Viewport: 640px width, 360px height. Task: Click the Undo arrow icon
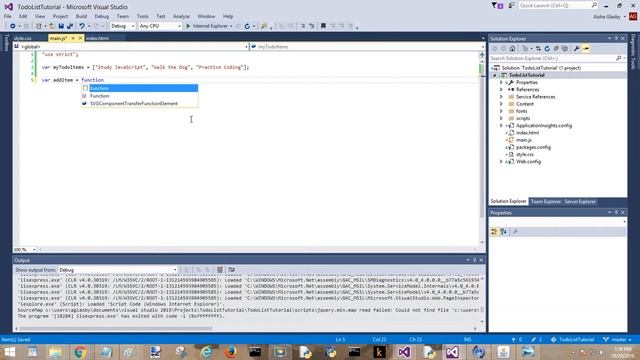[82, 26]
